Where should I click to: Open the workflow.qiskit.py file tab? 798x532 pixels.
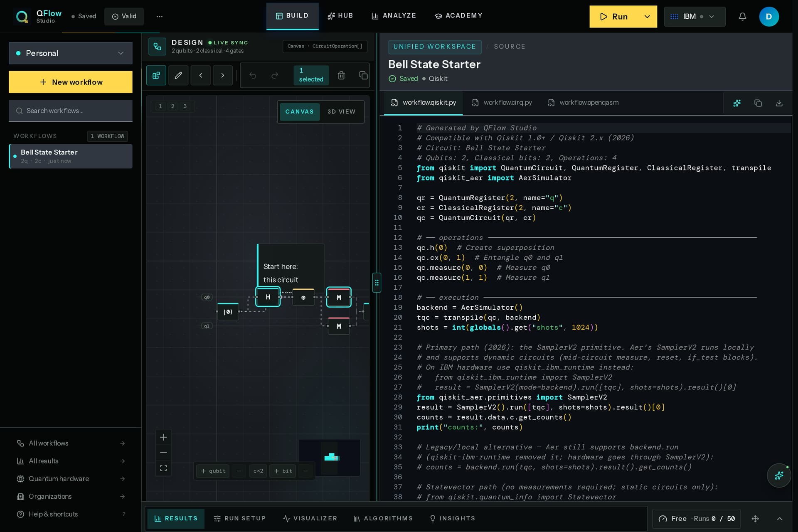[423, 103]
